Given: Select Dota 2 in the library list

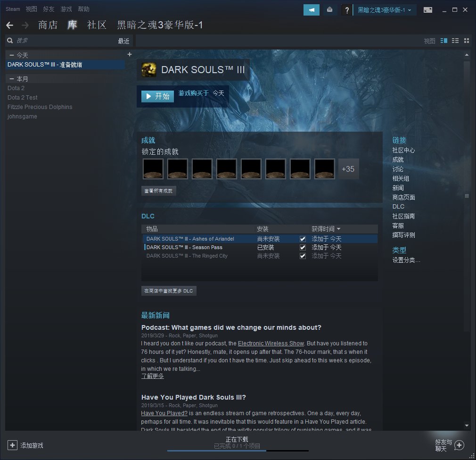Looking at the screenshot, I should [16, 88].
